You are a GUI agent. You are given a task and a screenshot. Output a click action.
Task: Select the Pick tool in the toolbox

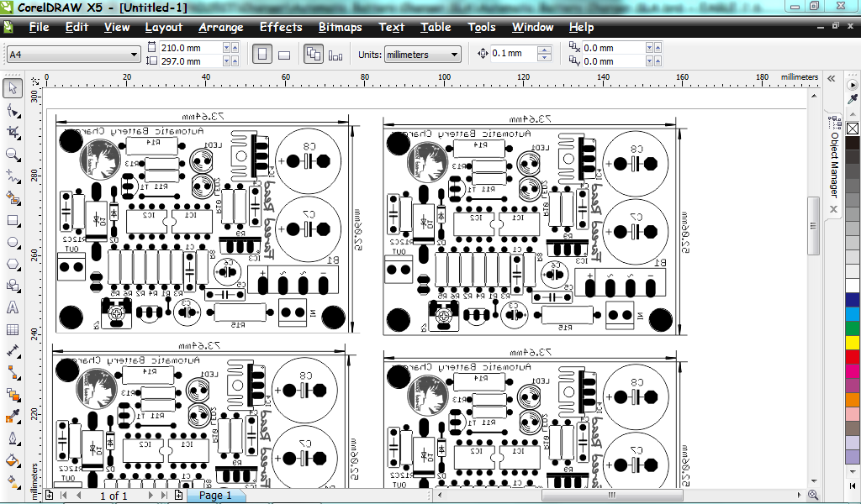click(x=13, y=88)
